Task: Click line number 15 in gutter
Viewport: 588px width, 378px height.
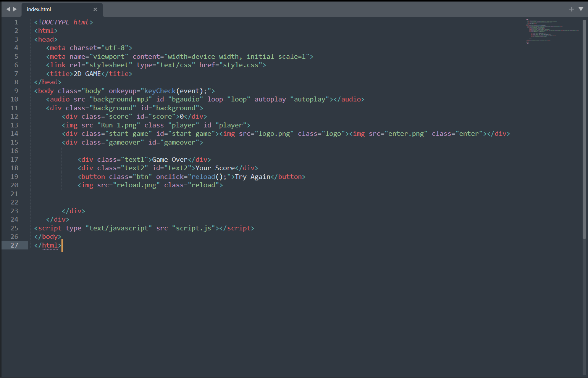Action: 14,142
